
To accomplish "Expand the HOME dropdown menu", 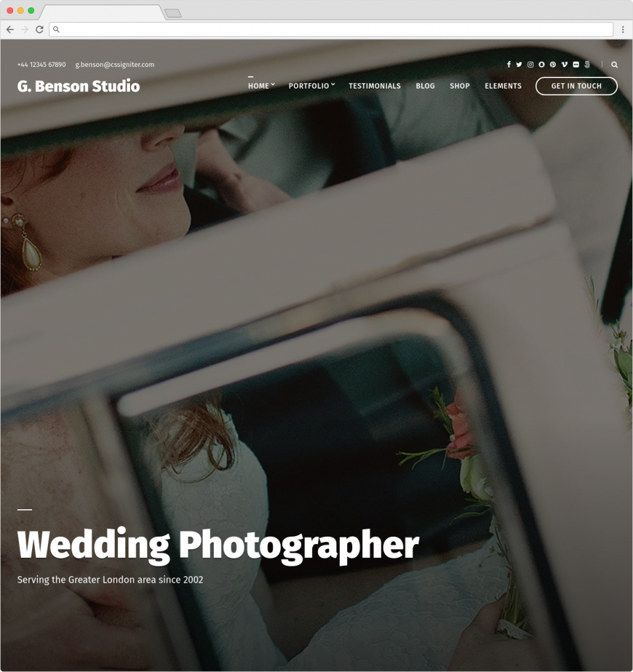I will pos(261,86).
